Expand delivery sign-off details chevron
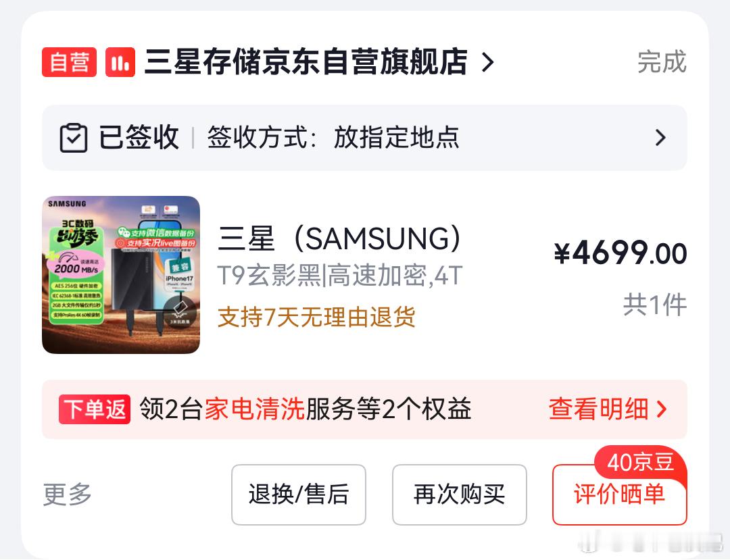 click(660, 138)
